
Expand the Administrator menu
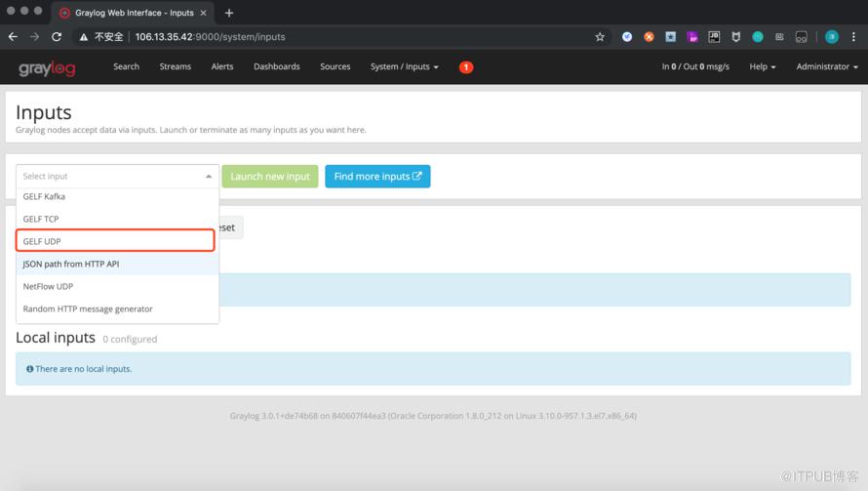click(827, 66)
